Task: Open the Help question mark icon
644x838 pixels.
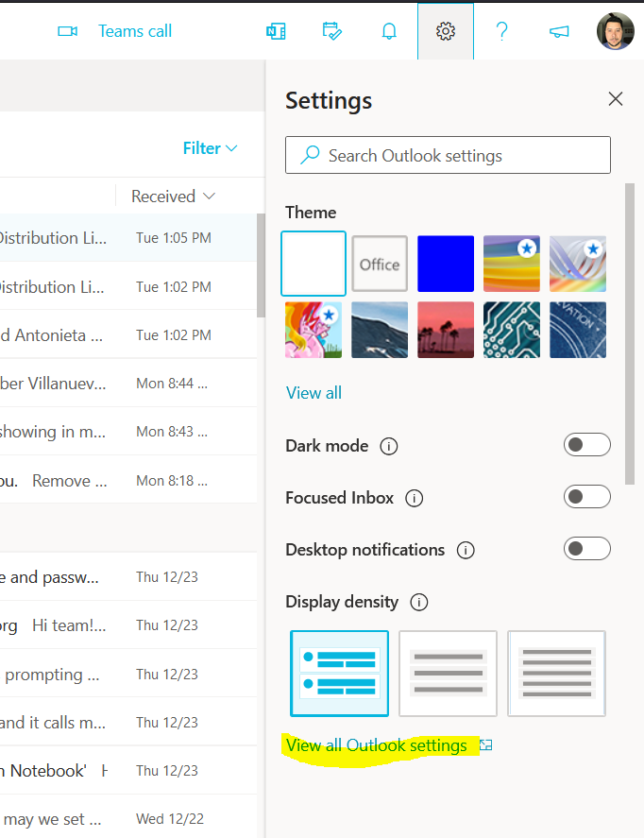Action: [502, 31]
